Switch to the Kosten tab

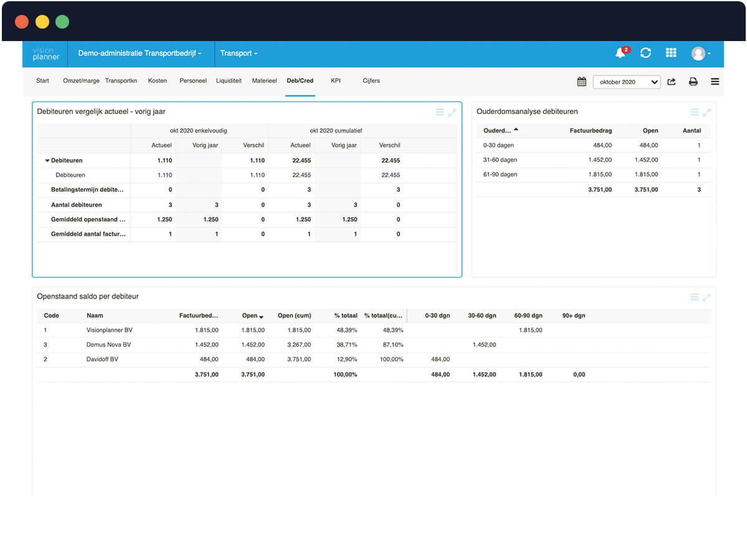coord(157,81)
